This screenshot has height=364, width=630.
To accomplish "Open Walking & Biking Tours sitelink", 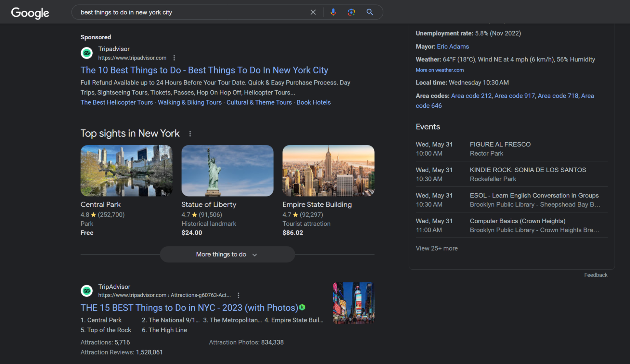I will [190, 102].
